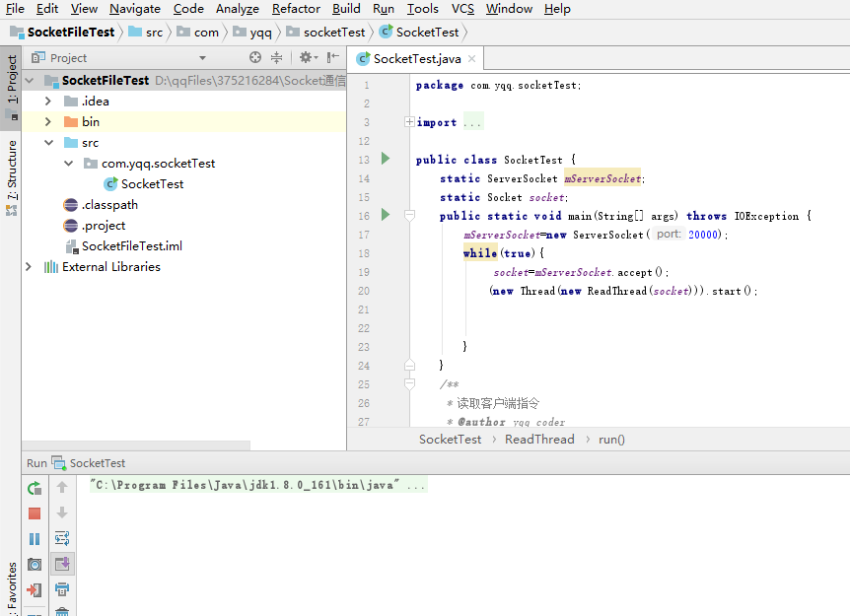The image size is (850, 616).
Task: Click ReadThread in the editor breadcrumb
Action: click(539, 440)
